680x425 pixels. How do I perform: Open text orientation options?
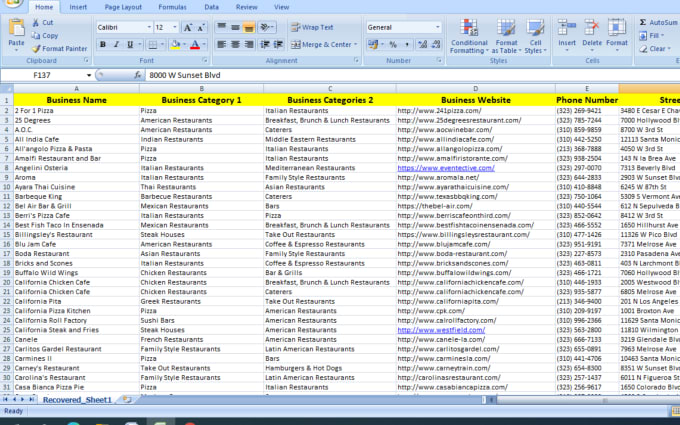pyautogui.click(x=266, y=27)
